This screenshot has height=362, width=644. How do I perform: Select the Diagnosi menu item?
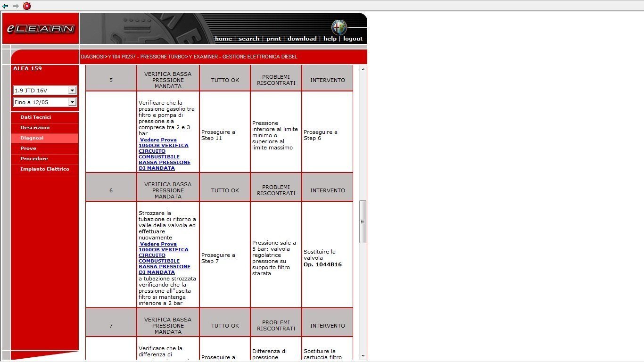pyautogui.click(x=45, y=138)
